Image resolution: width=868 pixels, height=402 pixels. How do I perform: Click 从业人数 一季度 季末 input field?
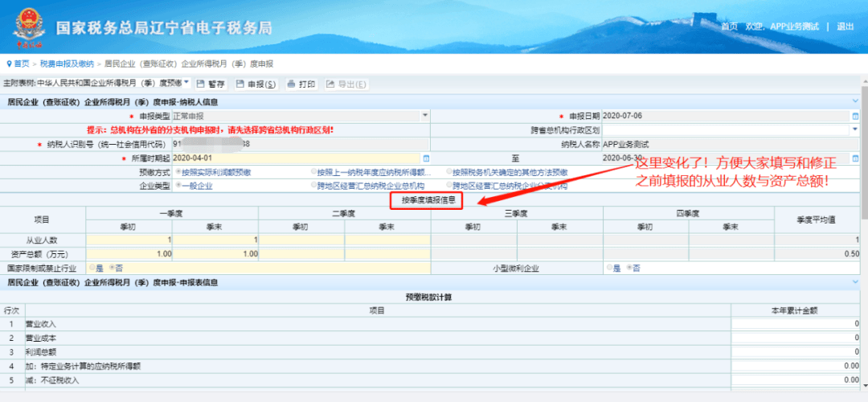(215, 240)
